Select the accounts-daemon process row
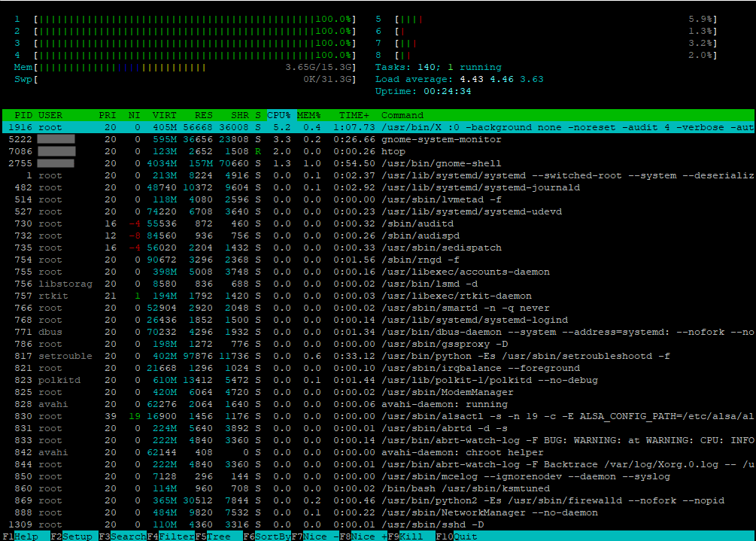The image size is (756, 541). click(x=378, y=272)
